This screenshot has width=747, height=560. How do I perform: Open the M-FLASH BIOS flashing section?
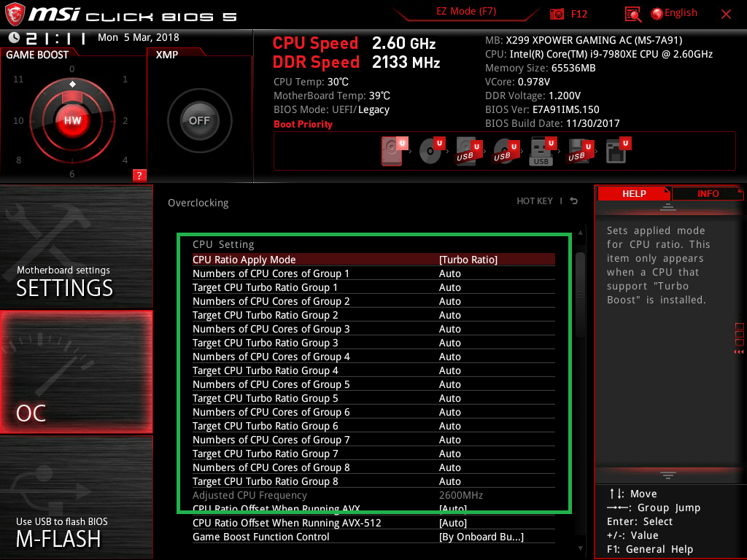click(76, 497)
